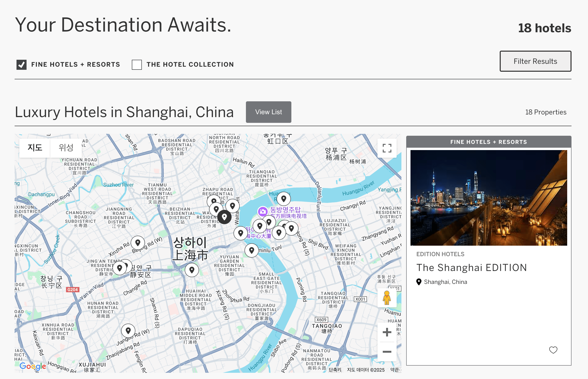This screenshot has width=588, height=379.
Task: Click hotel pin north of Oriental Pearl Tower
Action: click(283, 198)
